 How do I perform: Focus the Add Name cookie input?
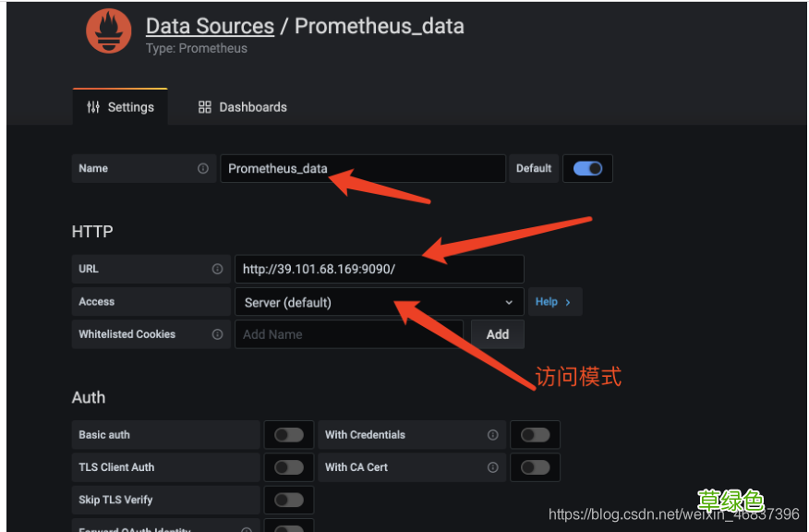click(349, 334)
